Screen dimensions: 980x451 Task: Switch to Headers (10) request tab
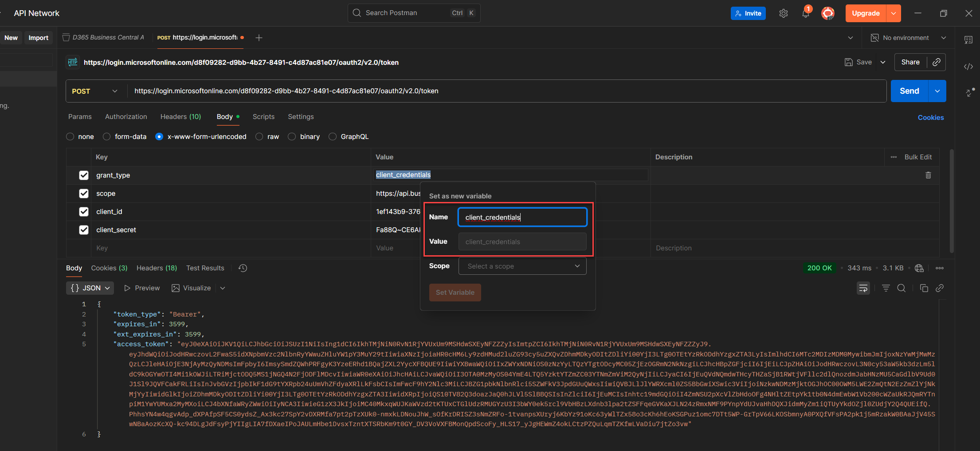click(180, 117)
